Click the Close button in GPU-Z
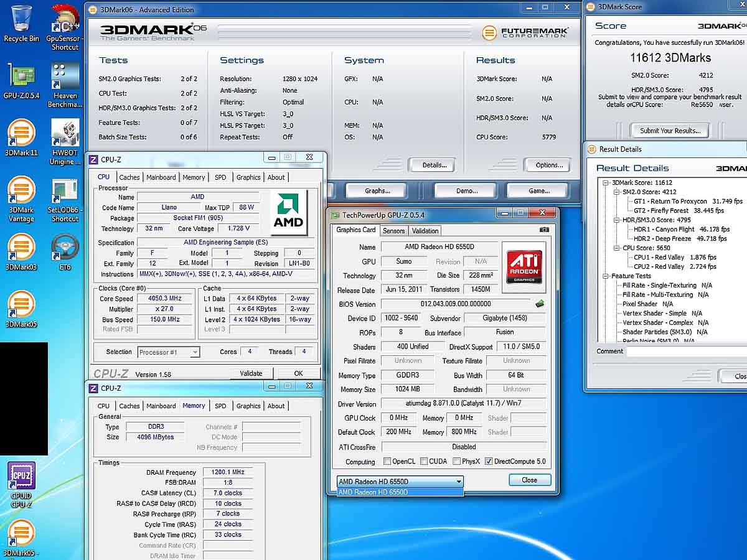The width and height of the screenshot is (747, 560). click(x=529, y=480)
